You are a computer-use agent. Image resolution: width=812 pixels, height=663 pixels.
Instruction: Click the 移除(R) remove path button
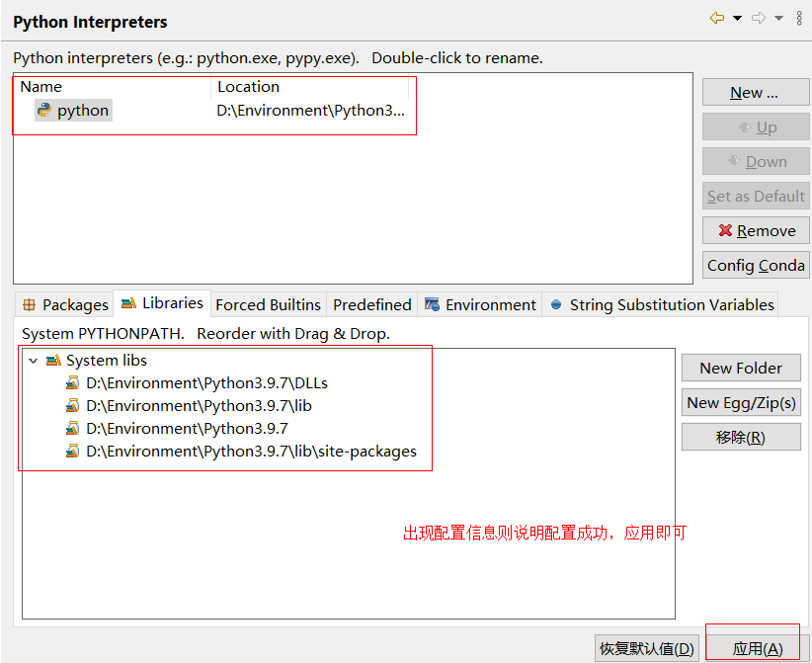(741, 437)
